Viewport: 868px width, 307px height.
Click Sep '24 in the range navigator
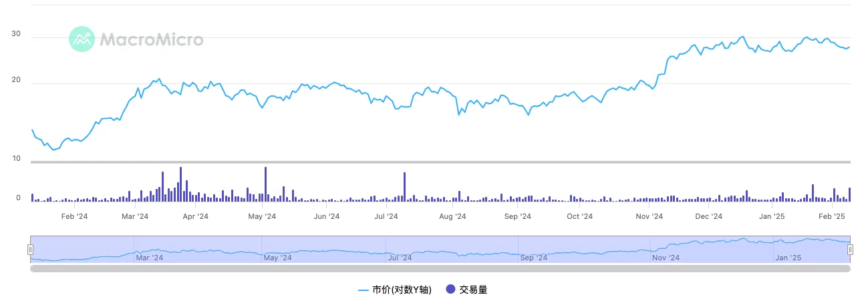(533, 258)
